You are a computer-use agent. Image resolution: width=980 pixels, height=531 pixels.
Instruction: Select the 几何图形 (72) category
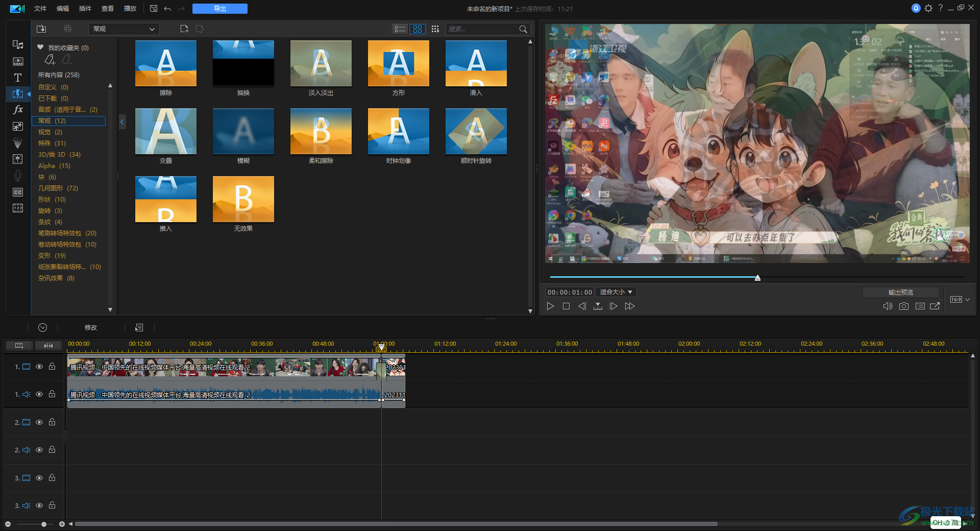(x=58, y=188)
